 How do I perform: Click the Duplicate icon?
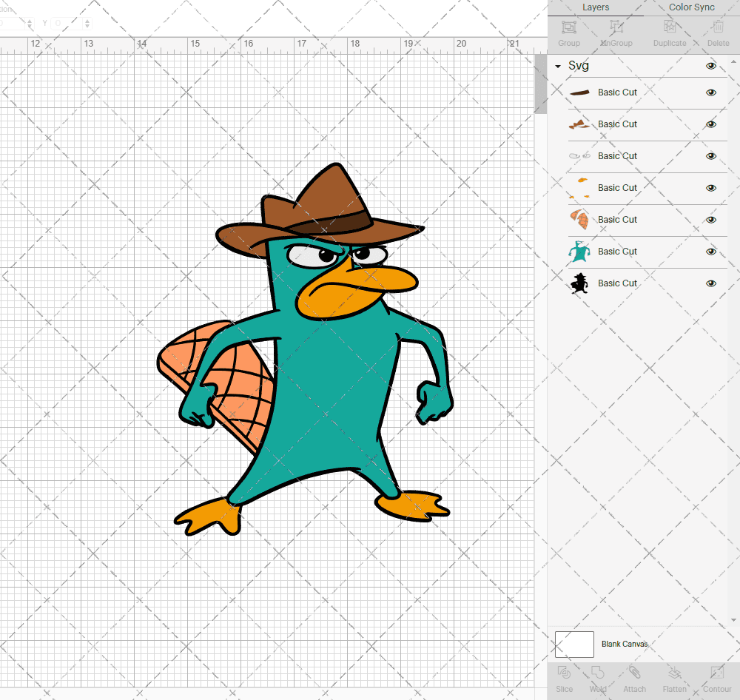coord(670,27)
